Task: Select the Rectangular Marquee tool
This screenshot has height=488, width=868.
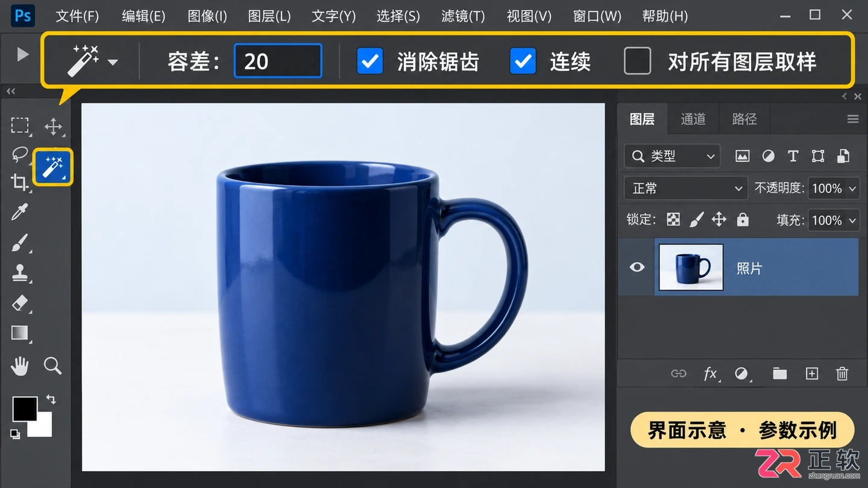Action: (x=20, y=125)
